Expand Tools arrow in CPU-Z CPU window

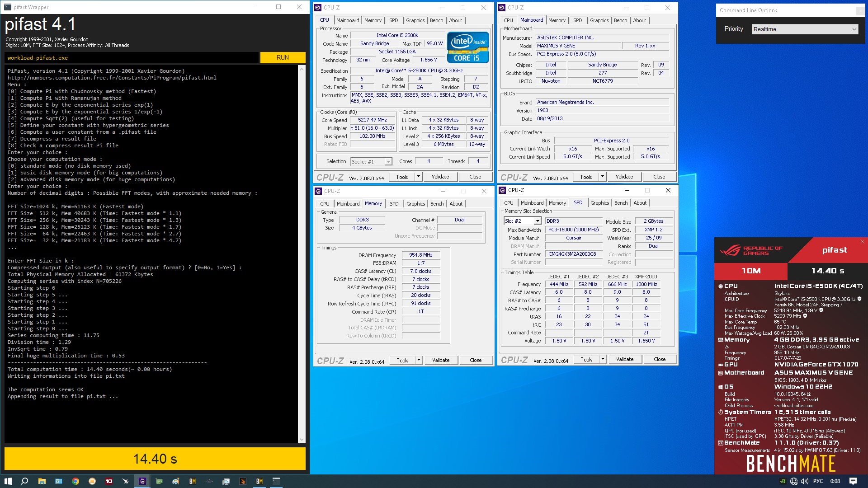pos(418,177)
